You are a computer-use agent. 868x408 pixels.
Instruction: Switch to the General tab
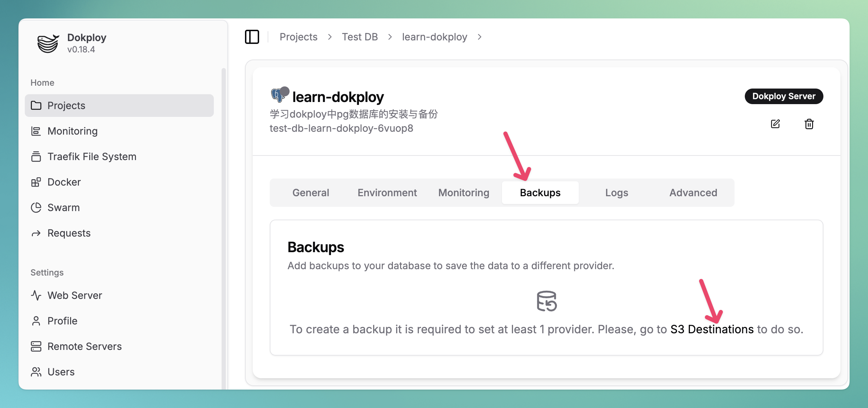[311, 193]
